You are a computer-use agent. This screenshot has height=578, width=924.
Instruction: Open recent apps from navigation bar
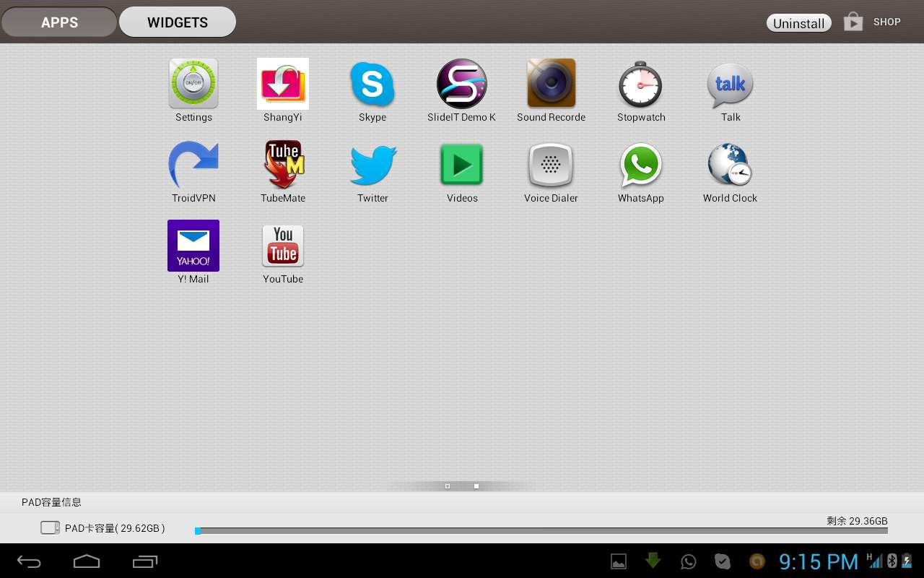point(145,561)
